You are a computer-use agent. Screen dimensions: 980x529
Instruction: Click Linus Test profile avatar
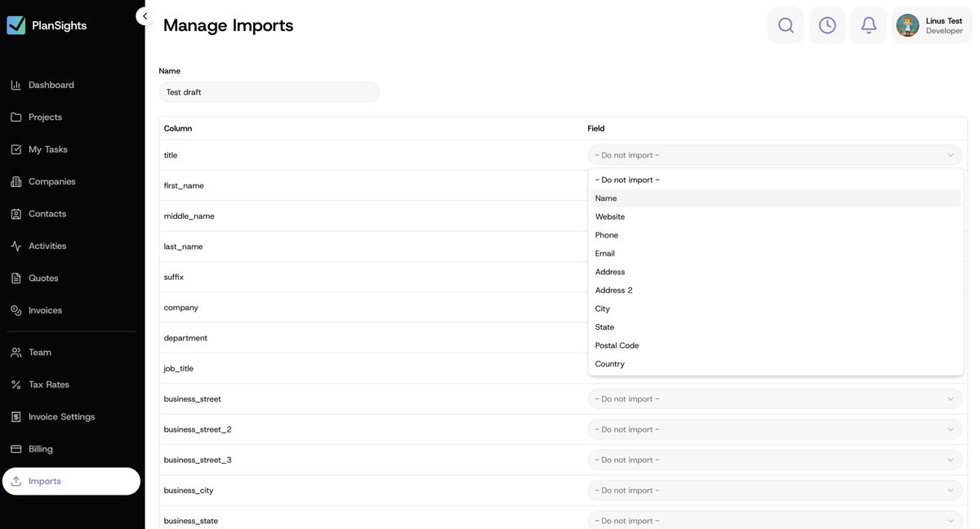(x=907, y=25)
